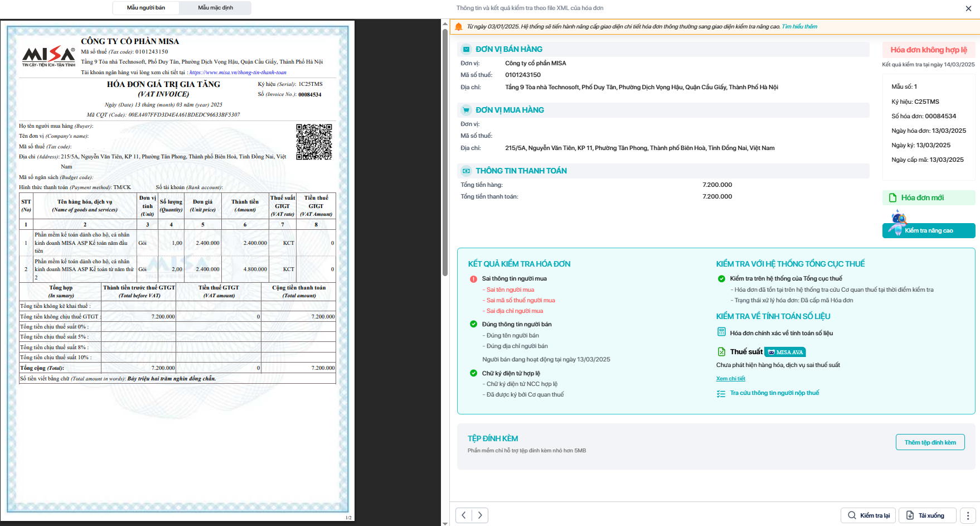Click the calculator icon beside Hóa đơn chính xác về tính toán
Screen dimensions: 980x526
(721, 332)
